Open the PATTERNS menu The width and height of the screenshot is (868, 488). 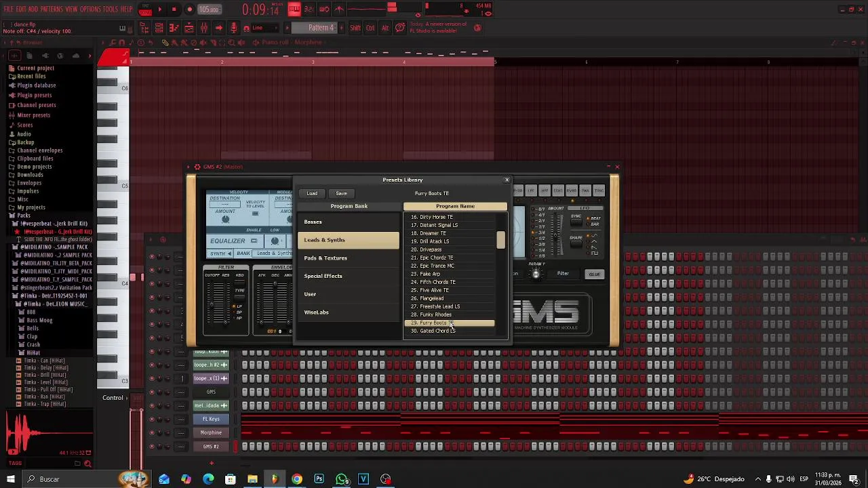tap(52, 9)
